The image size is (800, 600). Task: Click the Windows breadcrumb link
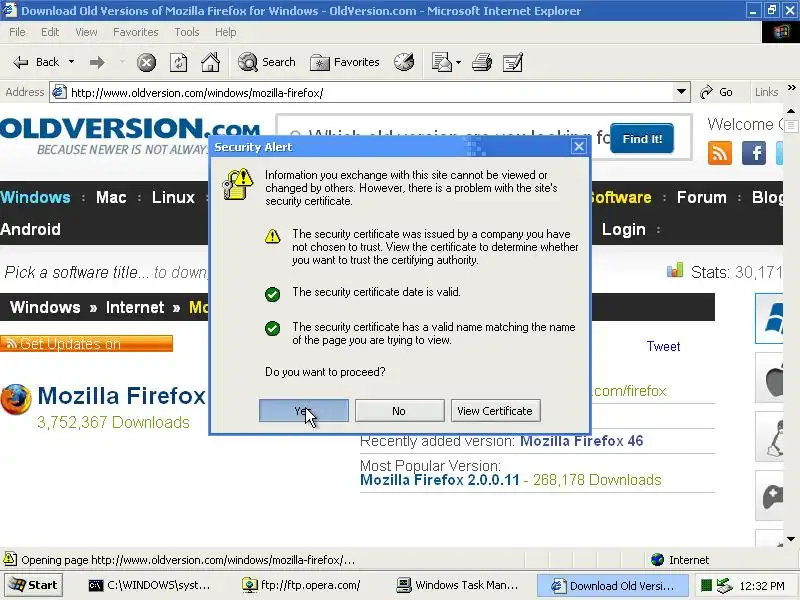45,307
